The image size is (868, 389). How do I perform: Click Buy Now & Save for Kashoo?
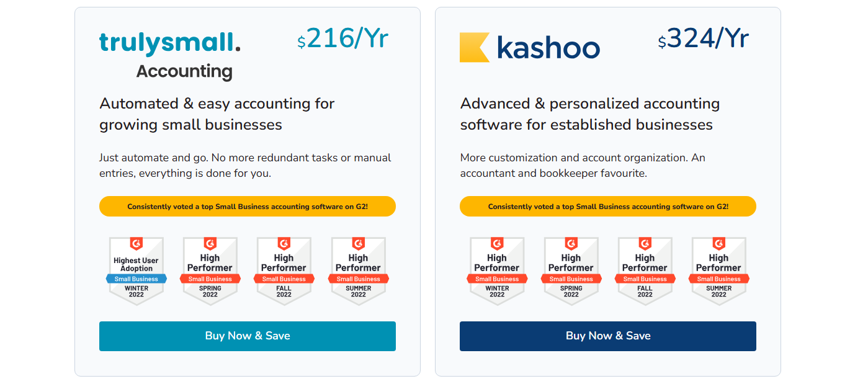pos(607,336)
